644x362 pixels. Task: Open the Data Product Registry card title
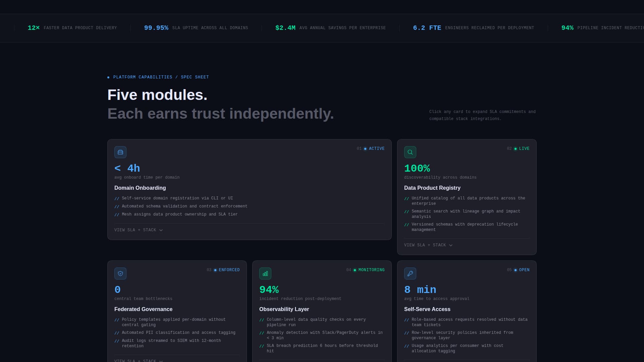coord(432,188)
